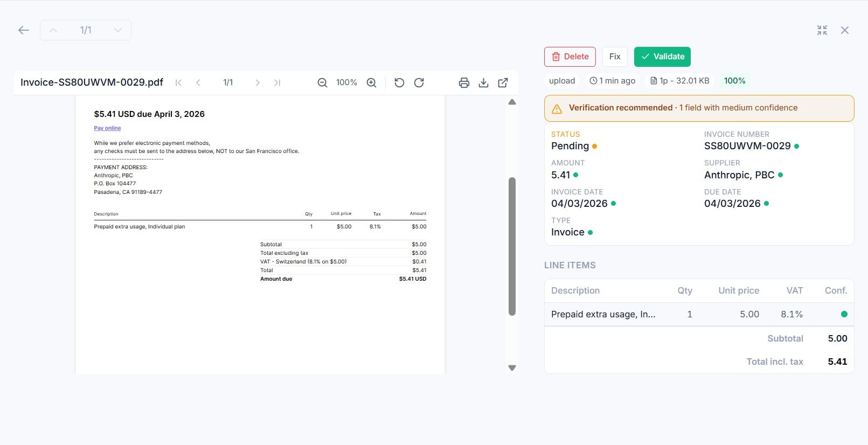Zoom into the PDF
The height and width of the screenshot is (445, 868).
371,82
